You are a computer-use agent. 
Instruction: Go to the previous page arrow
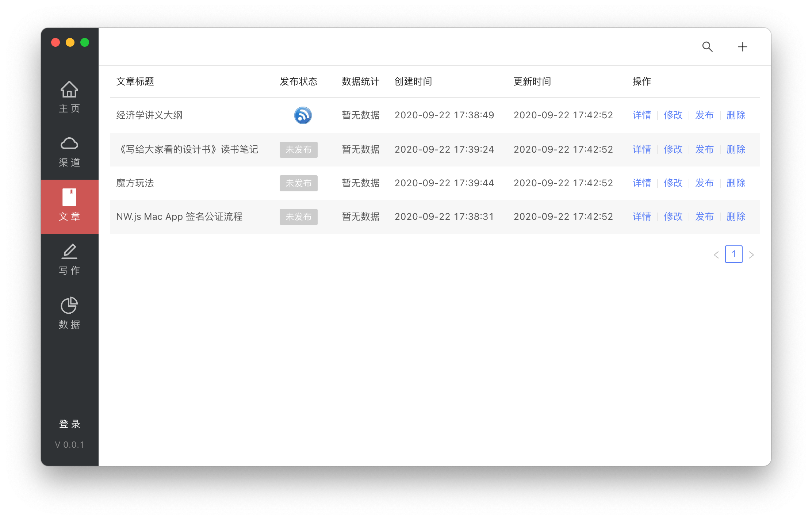716,255
